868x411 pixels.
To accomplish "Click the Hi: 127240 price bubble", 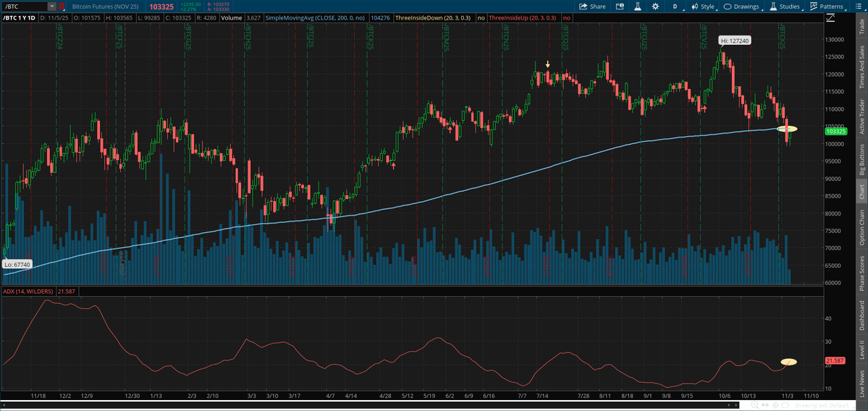I will pos(735,41).
